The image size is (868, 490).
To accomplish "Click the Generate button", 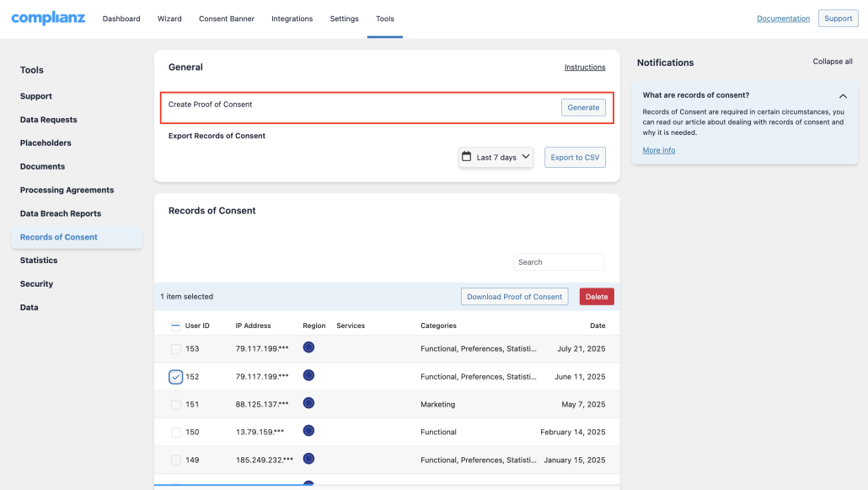I will [x=583, y=108].
